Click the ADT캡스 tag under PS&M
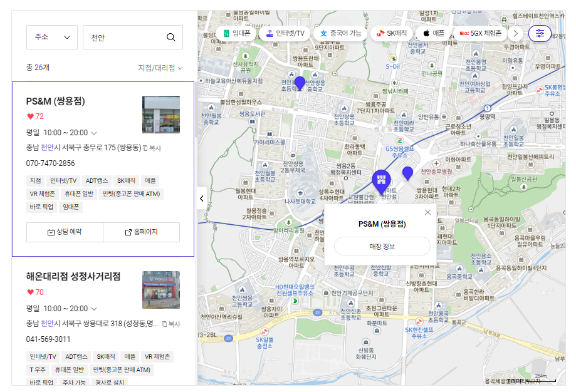 pos(97,180)
